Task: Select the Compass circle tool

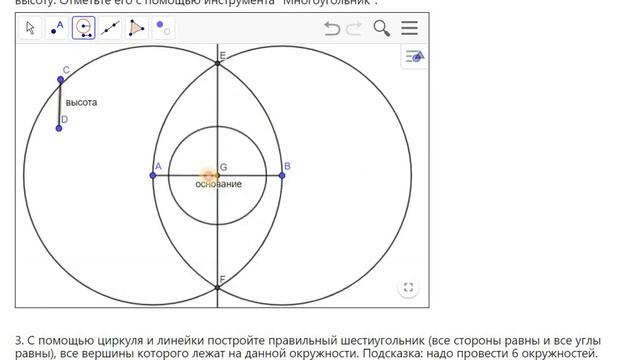Action: [x=84, y=28]
